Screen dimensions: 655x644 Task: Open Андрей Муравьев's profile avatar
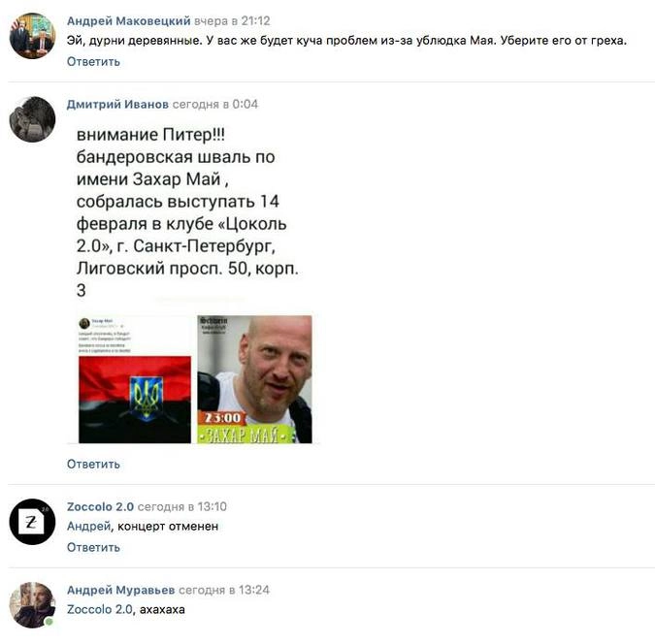click(x=33, y=605)
